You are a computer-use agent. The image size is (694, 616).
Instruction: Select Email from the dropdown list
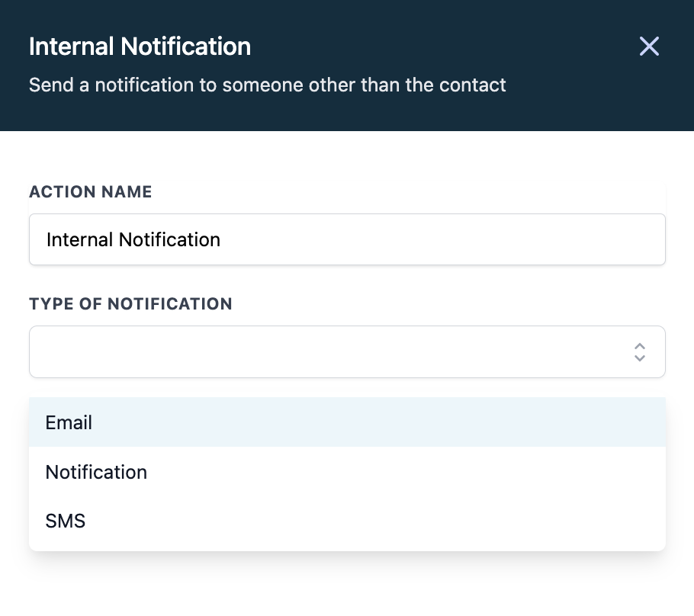[x=69, y=422]
